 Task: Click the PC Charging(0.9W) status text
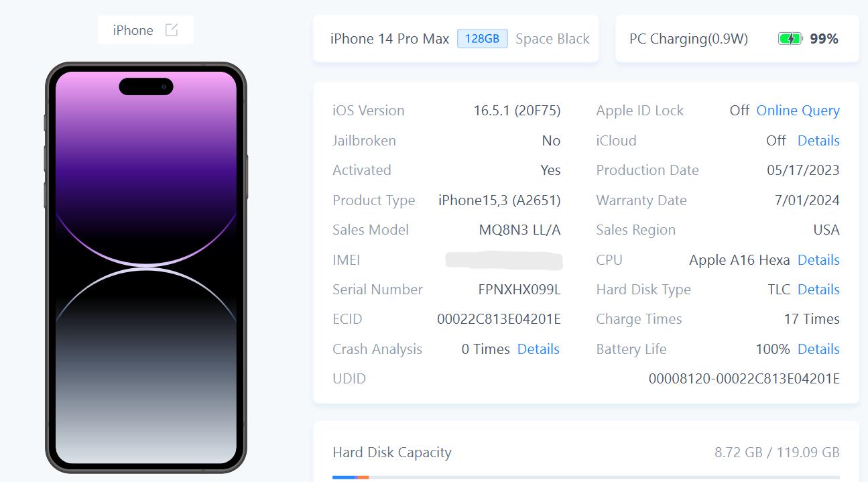688,39
